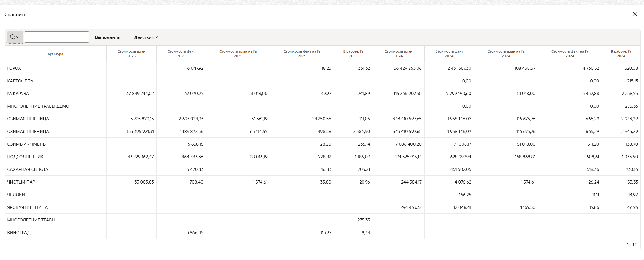Open the search column selector magnifier dropdown
644x260 pixels.
15,37
